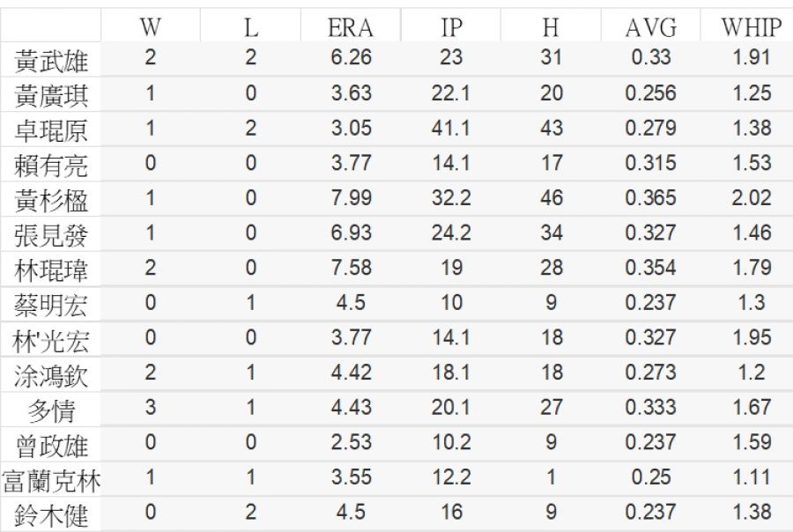Select the ERA cell showing 7.99

(351, 199)
